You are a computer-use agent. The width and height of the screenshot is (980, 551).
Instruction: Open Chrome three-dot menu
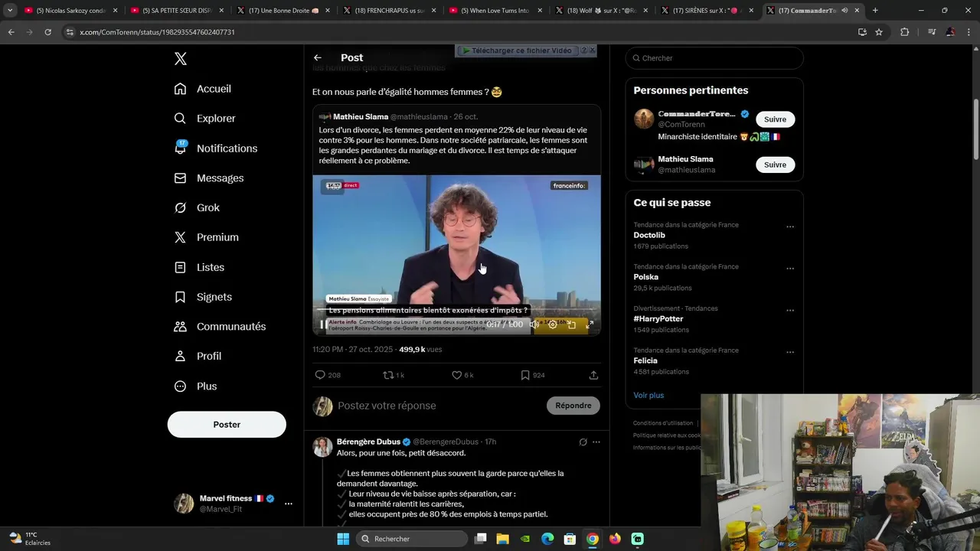968,32
